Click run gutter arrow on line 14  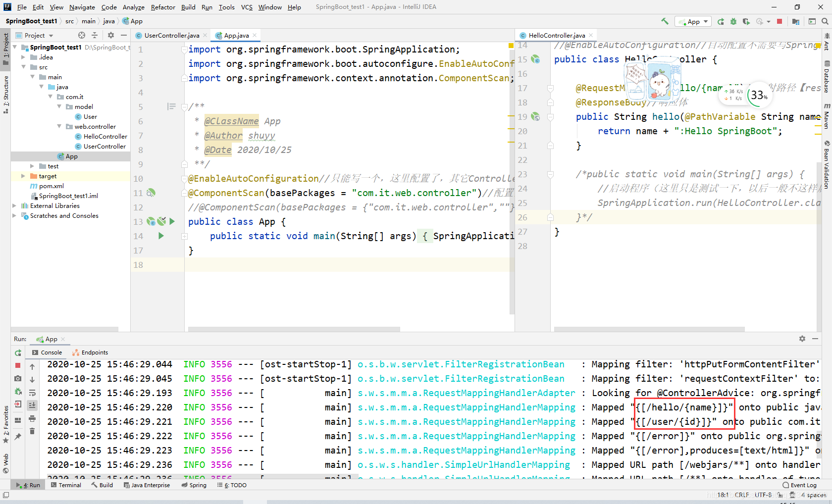161,236
